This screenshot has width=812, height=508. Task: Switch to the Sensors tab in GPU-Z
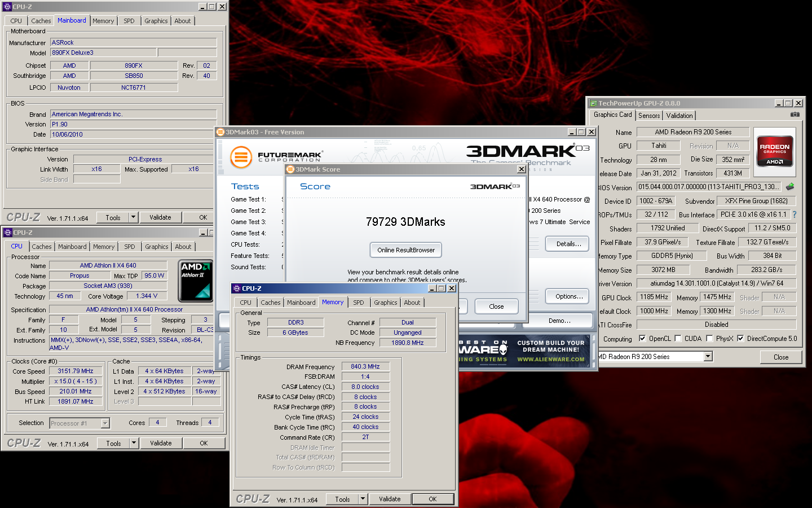click(x=649, y=116)
